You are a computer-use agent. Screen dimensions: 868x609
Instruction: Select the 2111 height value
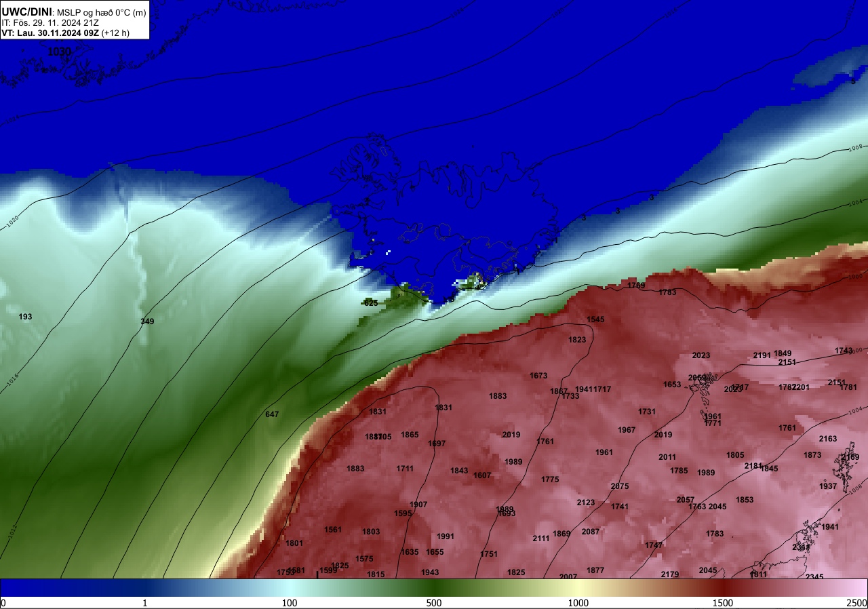(540, 538)
